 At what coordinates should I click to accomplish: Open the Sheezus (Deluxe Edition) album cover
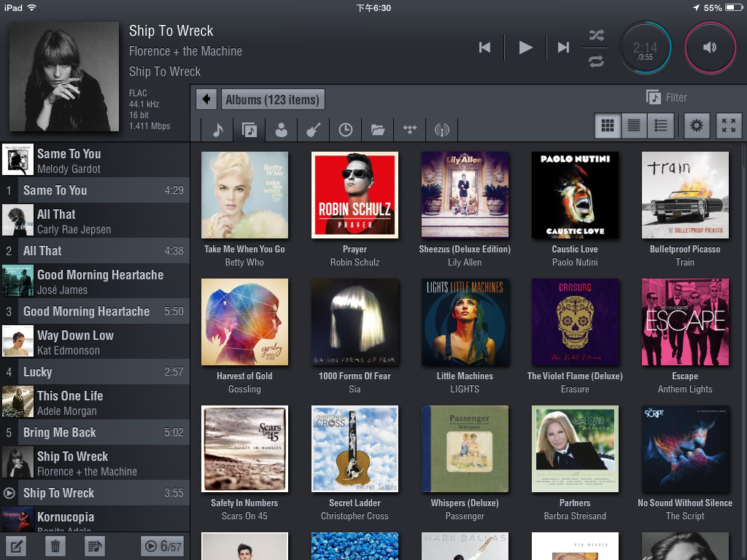(x=465, y=195)
